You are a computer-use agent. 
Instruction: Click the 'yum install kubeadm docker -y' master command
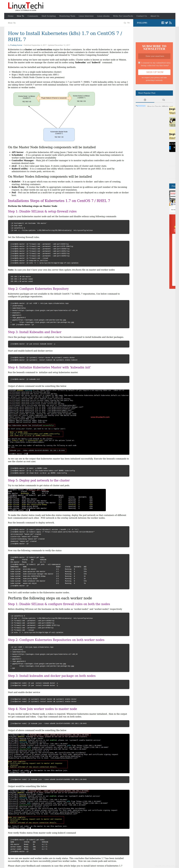tap(68, 344)
